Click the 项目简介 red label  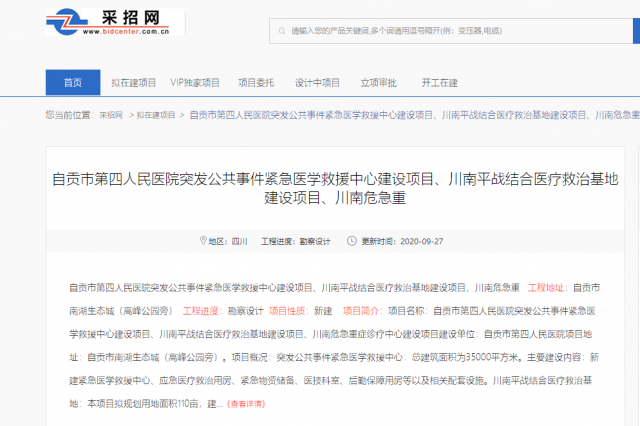[x=361, y=310]
